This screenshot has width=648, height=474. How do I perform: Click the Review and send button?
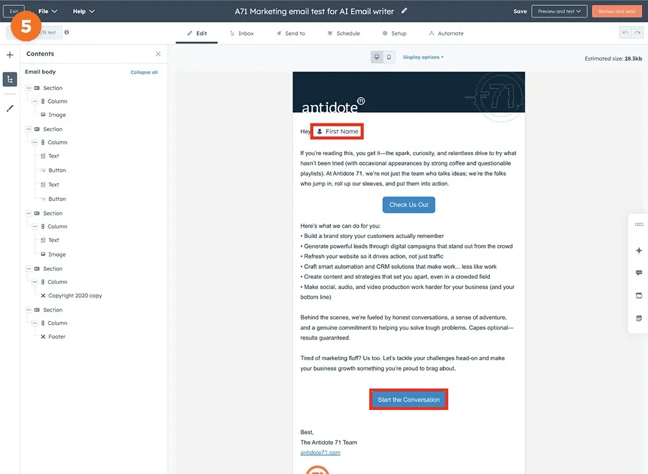(617, 11)
